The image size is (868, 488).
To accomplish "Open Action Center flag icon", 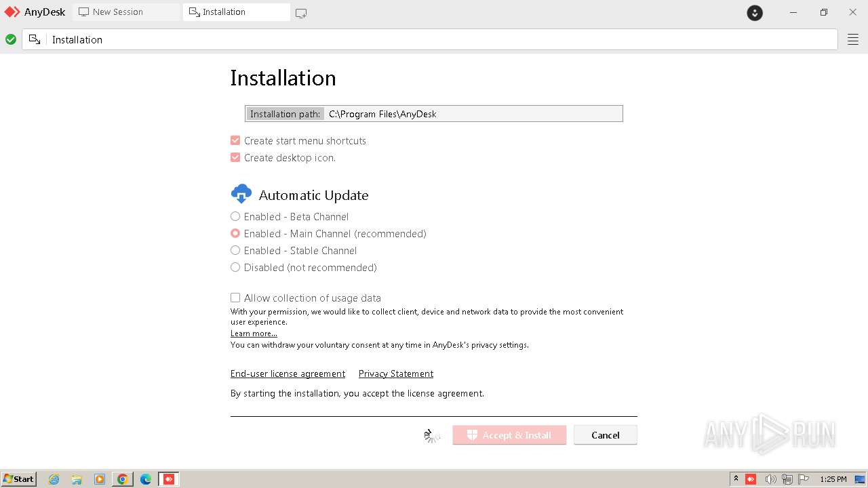I will click(x=804, y=479).
